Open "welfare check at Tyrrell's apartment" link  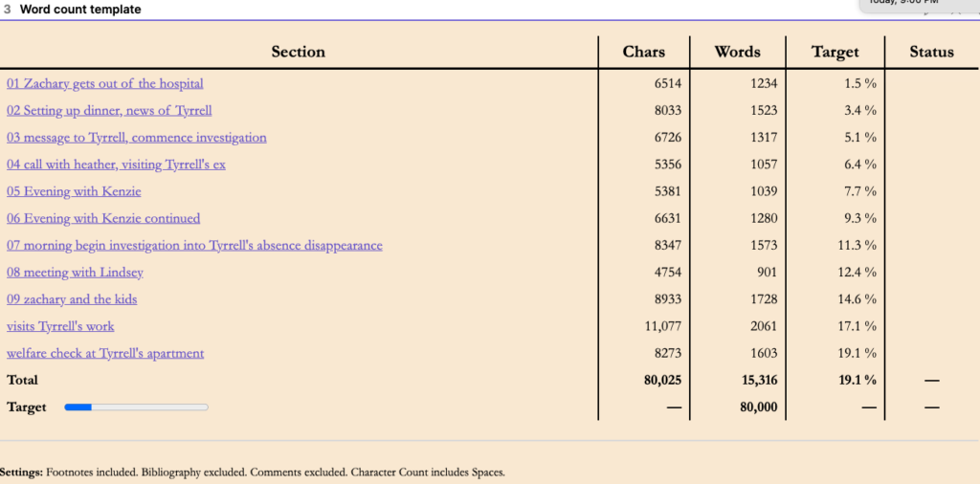[x=105, y=353]
